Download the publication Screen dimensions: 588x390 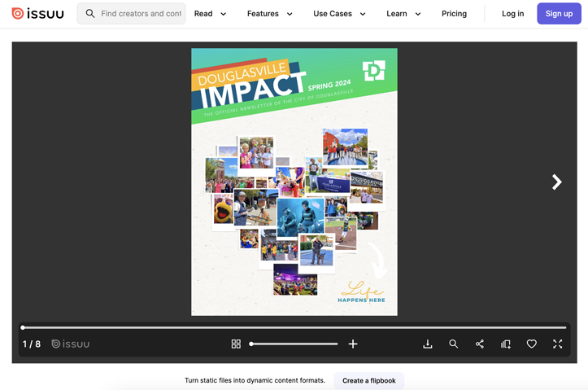428,344
